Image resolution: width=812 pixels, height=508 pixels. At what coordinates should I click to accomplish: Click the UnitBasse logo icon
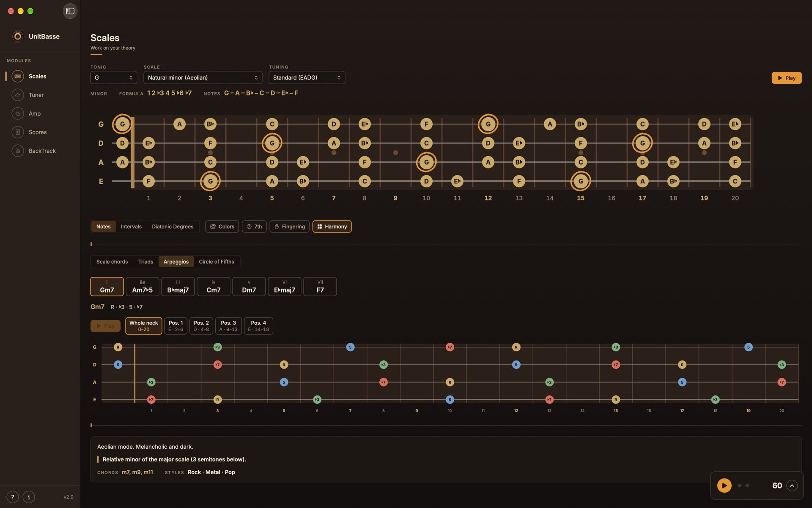pos(18,36)
